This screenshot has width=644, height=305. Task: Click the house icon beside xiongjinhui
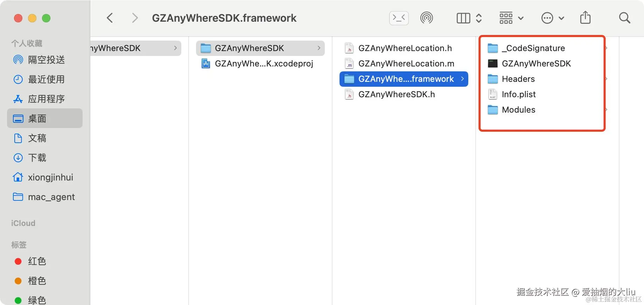(18, 177)
